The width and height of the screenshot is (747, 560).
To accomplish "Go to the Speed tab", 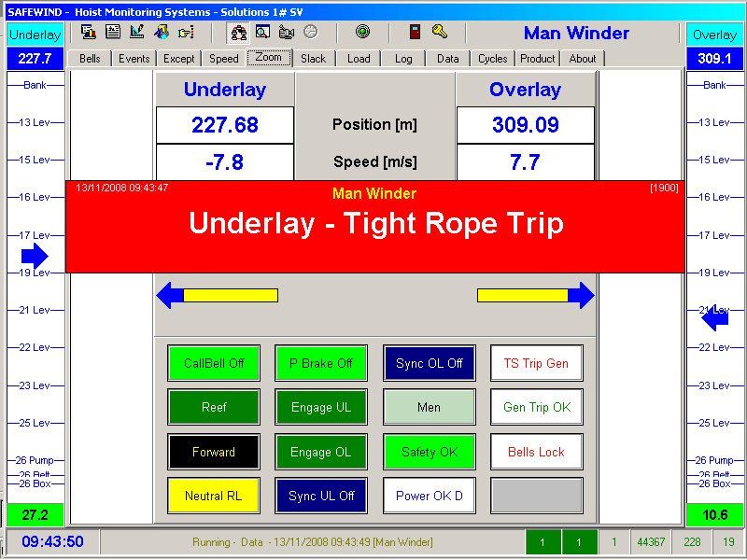I will click(x=224, y=59).
